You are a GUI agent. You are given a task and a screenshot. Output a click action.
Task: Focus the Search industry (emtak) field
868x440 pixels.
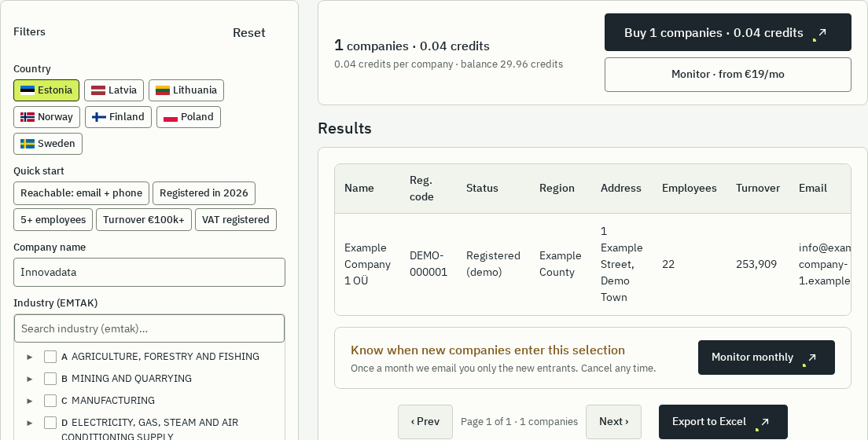pyautogui.click(x=149, y=328)
